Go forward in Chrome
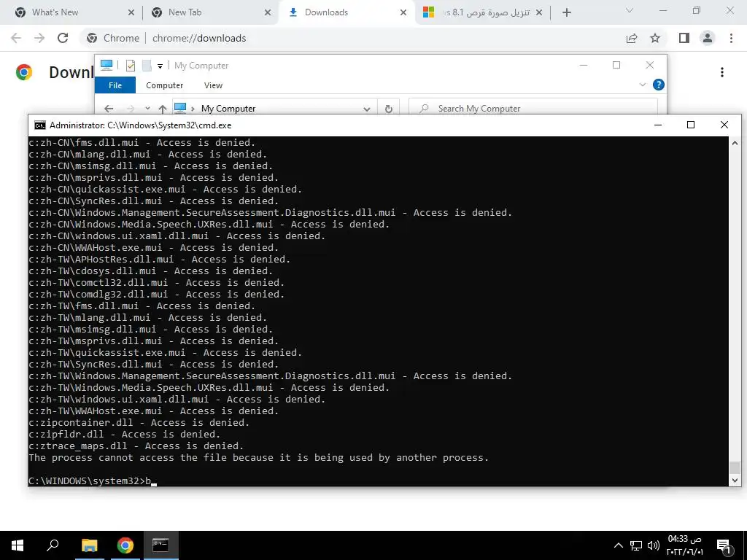The height and width of the screenshot is (560, 747). [x=39, y=38]
